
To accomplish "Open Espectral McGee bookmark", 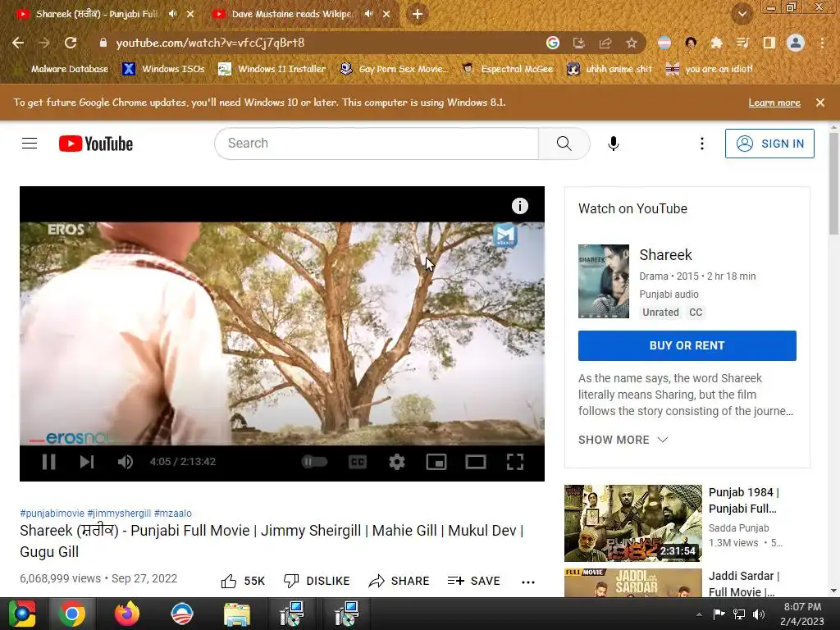I will 507,69.
